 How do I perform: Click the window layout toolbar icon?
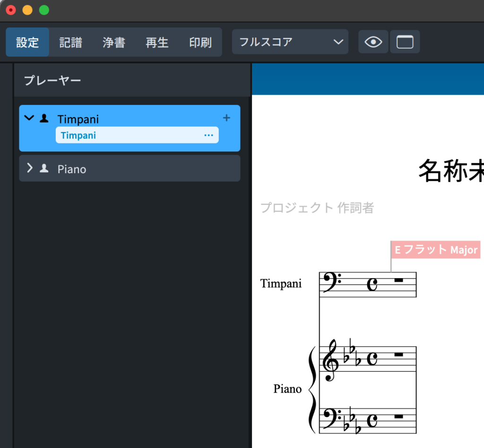(x=405, y=42)
